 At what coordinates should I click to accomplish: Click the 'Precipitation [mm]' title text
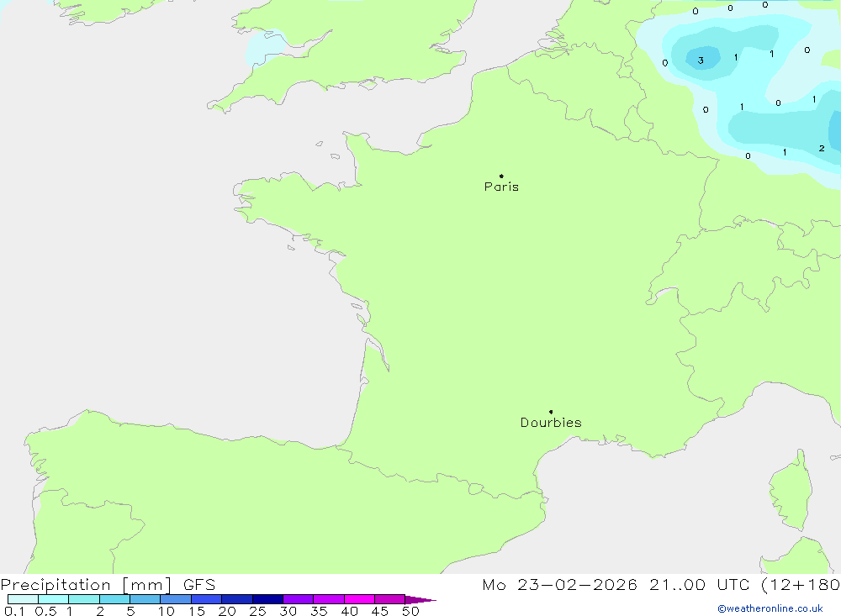(86, 585)
